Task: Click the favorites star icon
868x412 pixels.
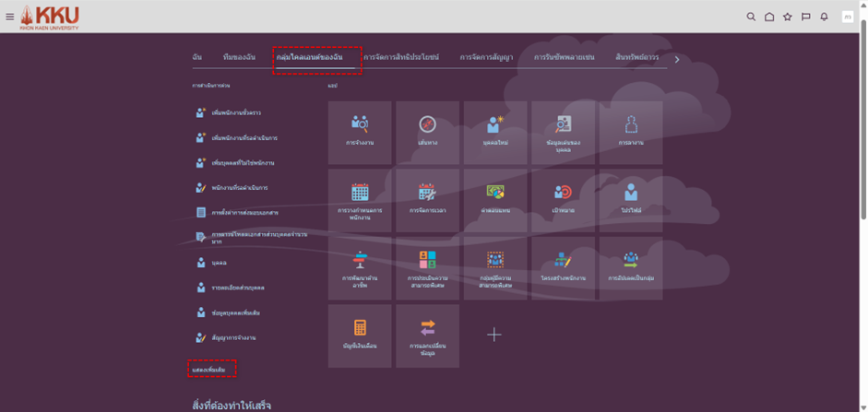Action: coord(787,17)
